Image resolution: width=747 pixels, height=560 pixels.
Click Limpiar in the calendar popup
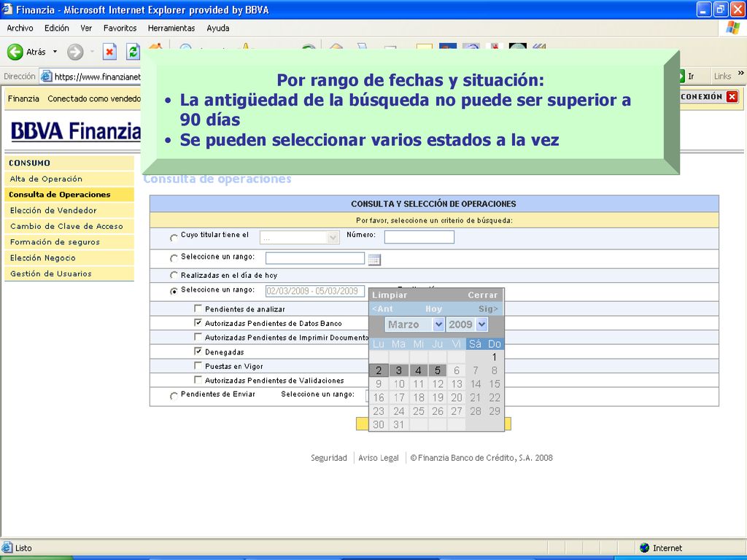[x=390, y=295]
